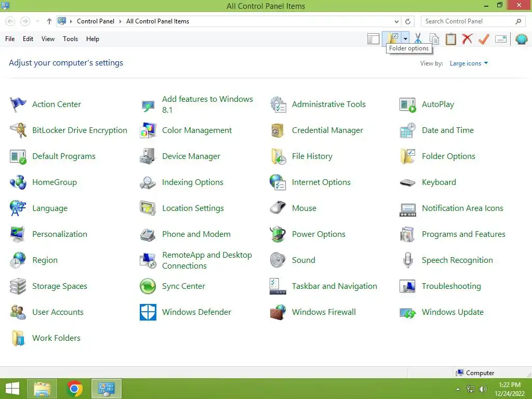532x399 pixels.
Task: Click Control Panel breadcrumb segment
Action: [96, 21]
